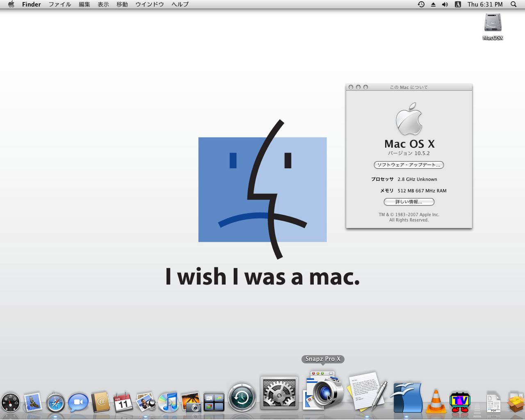Open the 移動 menu

[x=122, y=4]
